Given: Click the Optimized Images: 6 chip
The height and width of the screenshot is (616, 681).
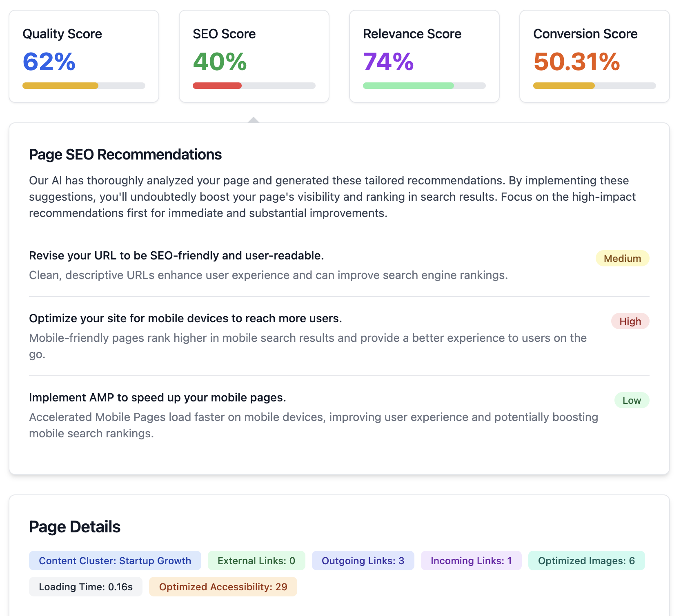Looking at the screenshot, I should [586, 561].
